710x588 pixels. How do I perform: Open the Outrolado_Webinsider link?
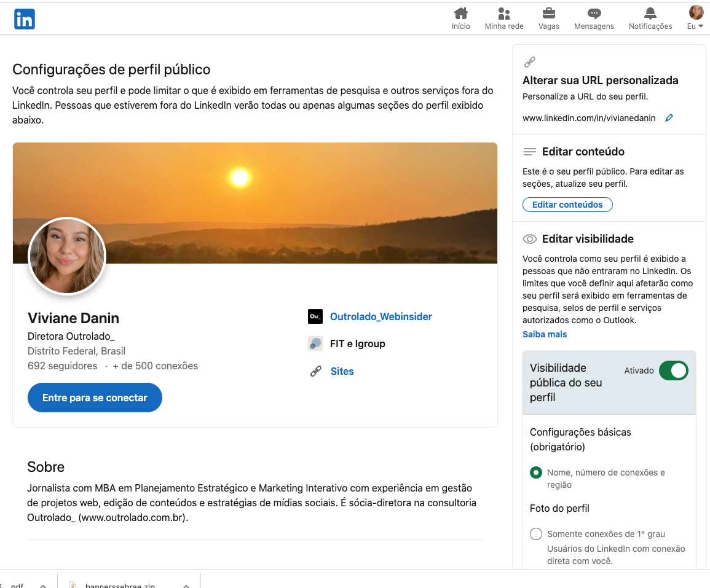coord(381,316)
